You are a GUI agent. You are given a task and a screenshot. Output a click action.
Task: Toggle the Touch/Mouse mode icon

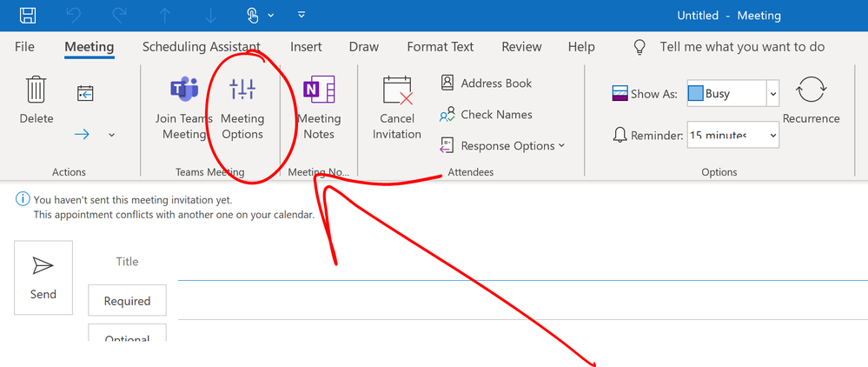(253, 16)
